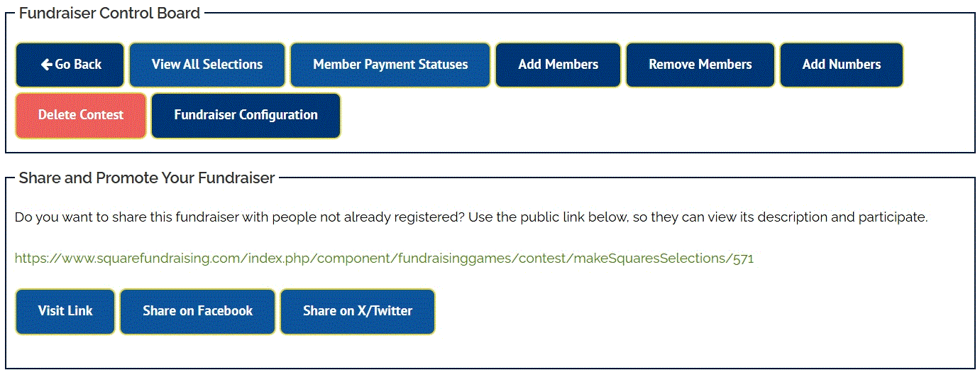Click the Add Members button
Screen dimensions: 980x375
point(558,65)
